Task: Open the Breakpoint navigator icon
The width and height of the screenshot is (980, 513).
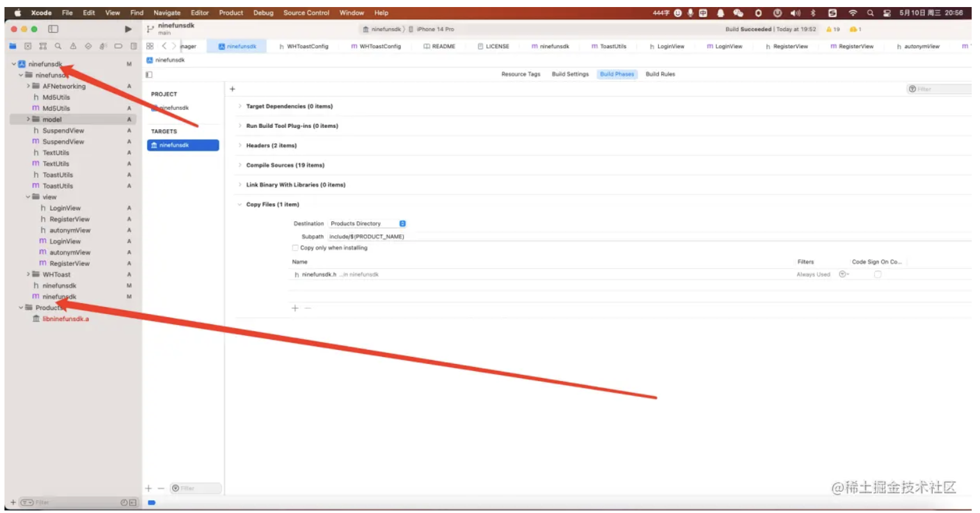Action: tap(118, 46)
